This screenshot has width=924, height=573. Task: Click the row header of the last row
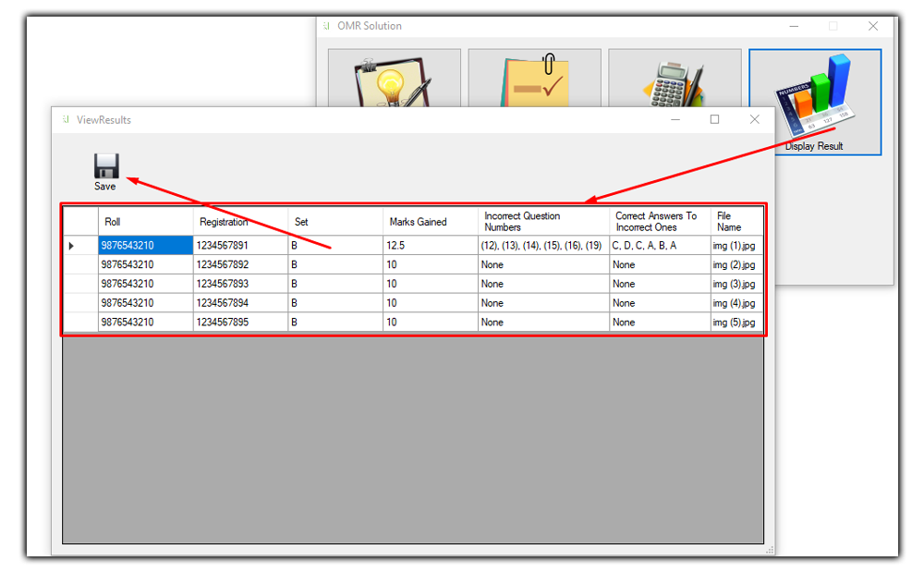80,323
